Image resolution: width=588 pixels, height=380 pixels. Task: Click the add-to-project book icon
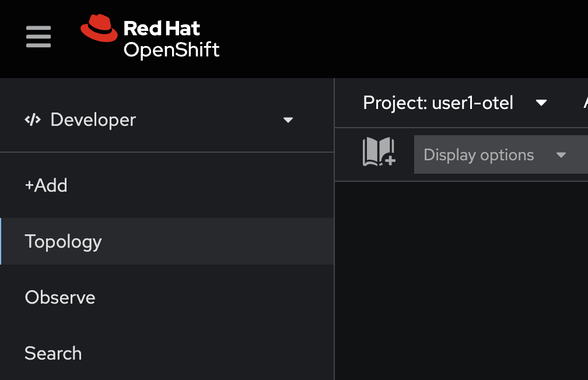379,152
